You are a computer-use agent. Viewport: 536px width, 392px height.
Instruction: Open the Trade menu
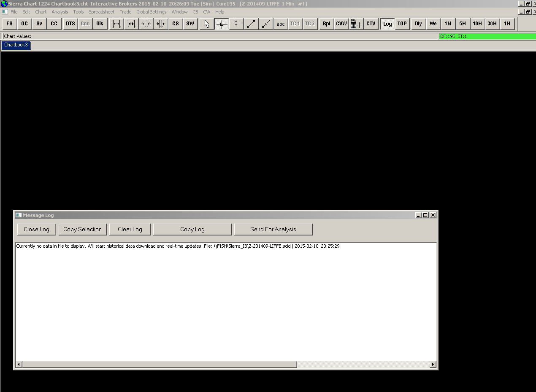(125, 12)
